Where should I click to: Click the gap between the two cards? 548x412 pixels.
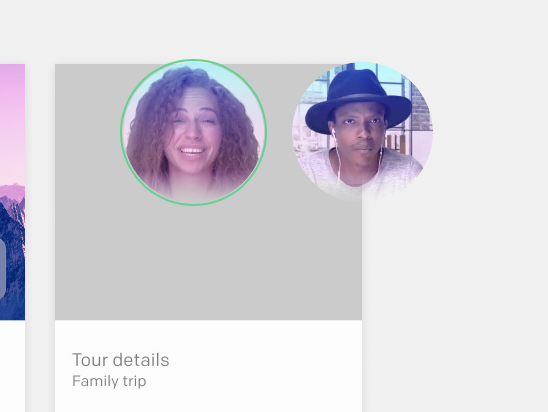40,238
